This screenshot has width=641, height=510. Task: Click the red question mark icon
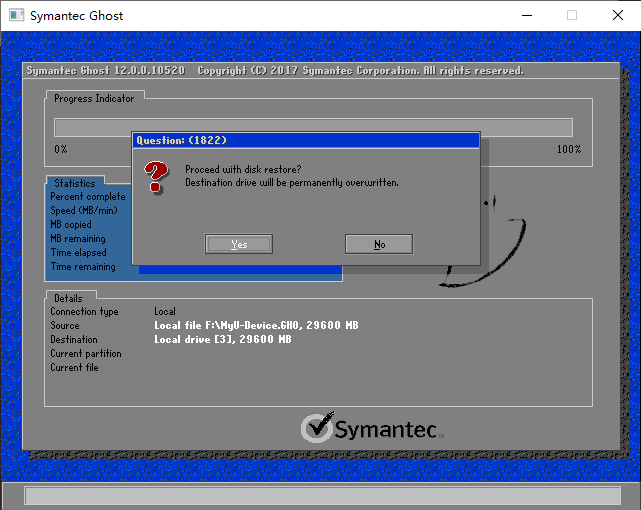[x=156, y=177]
